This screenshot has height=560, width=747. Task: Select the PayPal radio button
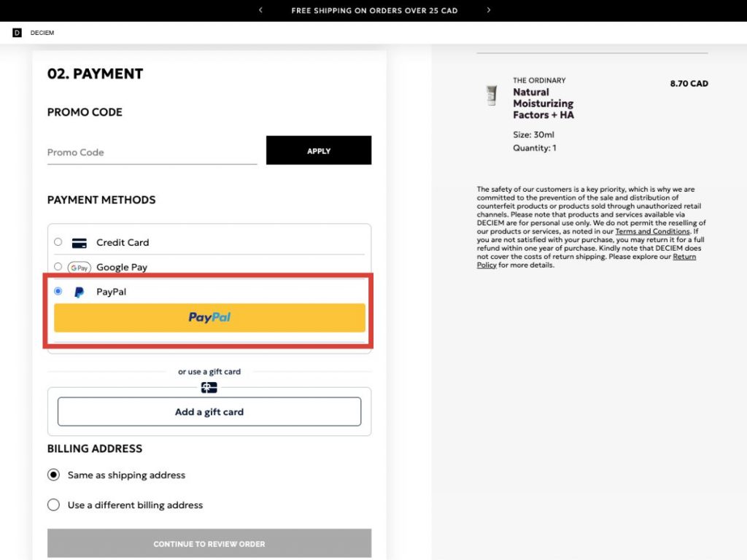pos(58,292)
